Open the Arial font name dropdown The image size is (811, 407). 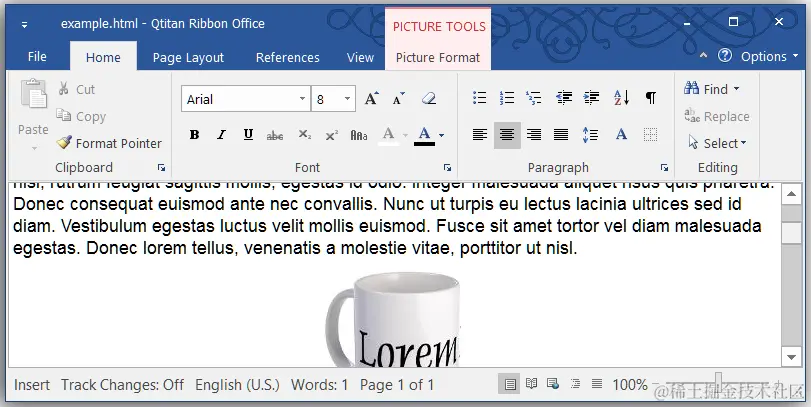(x=302, y=98)
